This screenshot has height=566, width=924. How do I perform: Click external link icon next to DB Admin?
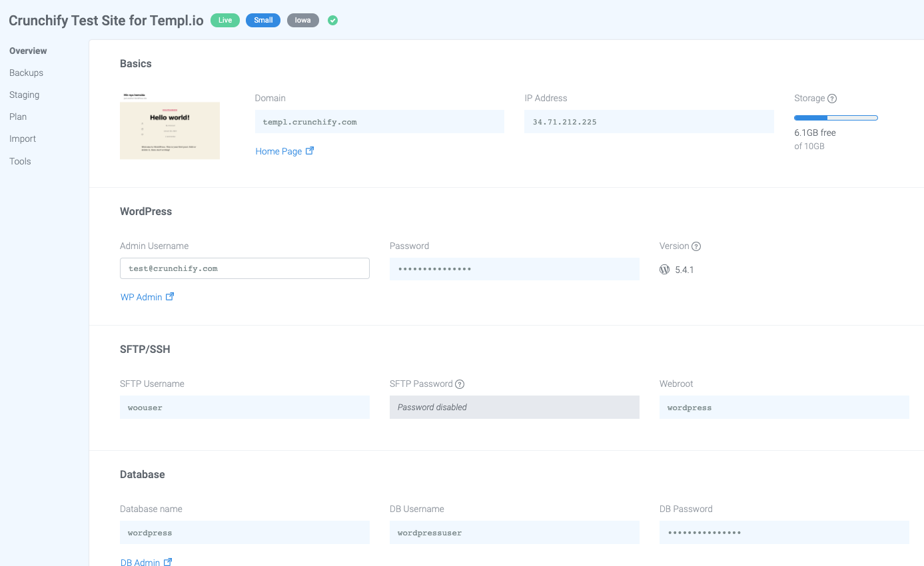tap(168, 562)
